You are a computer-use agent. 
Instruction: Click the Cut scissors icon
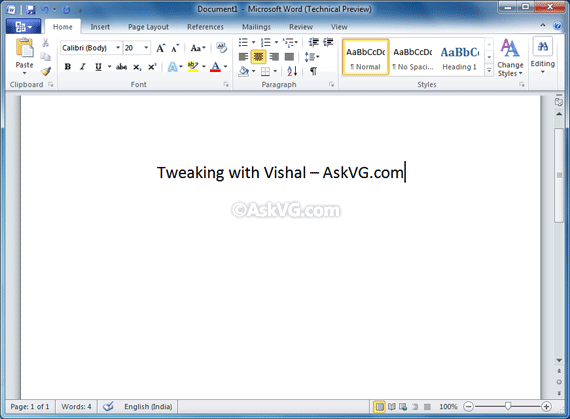[45, 43]
